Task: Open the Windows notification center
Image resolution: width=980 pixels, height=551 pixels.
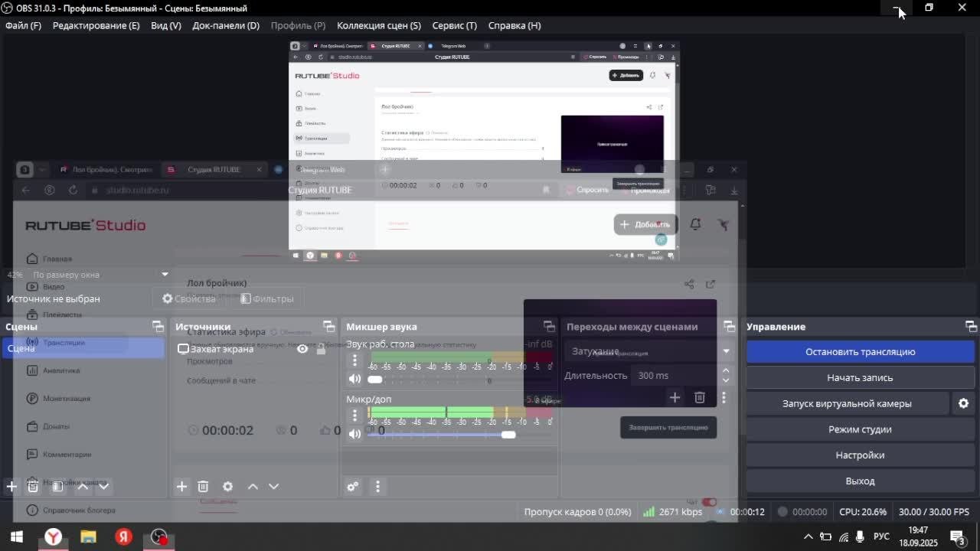Action: pyautogui.click(x=956, y=536)
